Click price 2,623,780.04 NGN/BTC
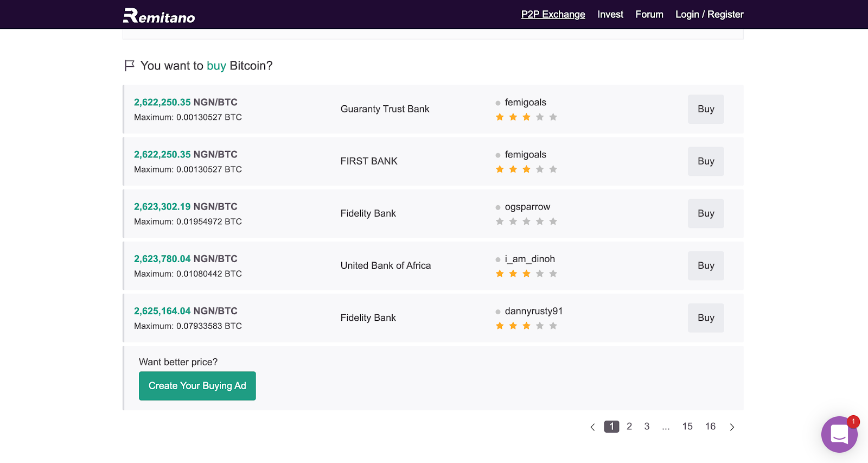Image resolution: width=868 pixels, height=463 pixels. click(x=186, y=259)
